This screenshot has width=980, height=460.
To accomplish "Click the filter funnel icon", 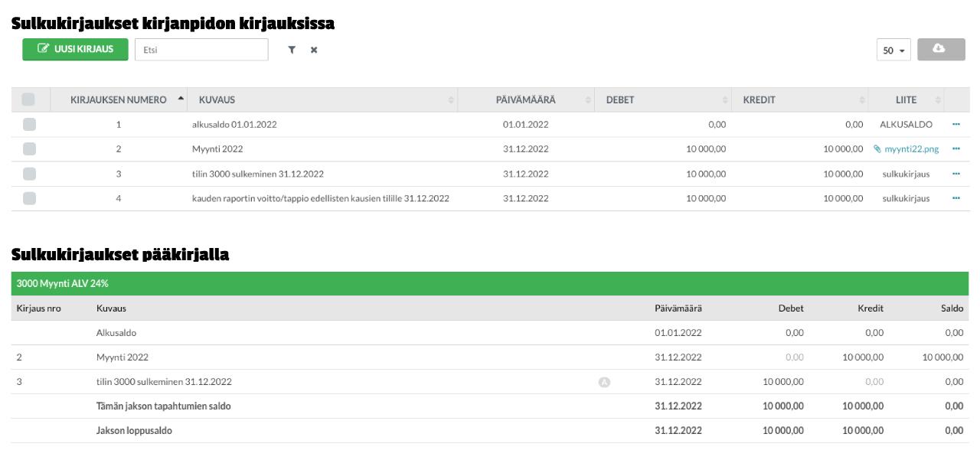I will pyautogui.click(x=292, y=50).
